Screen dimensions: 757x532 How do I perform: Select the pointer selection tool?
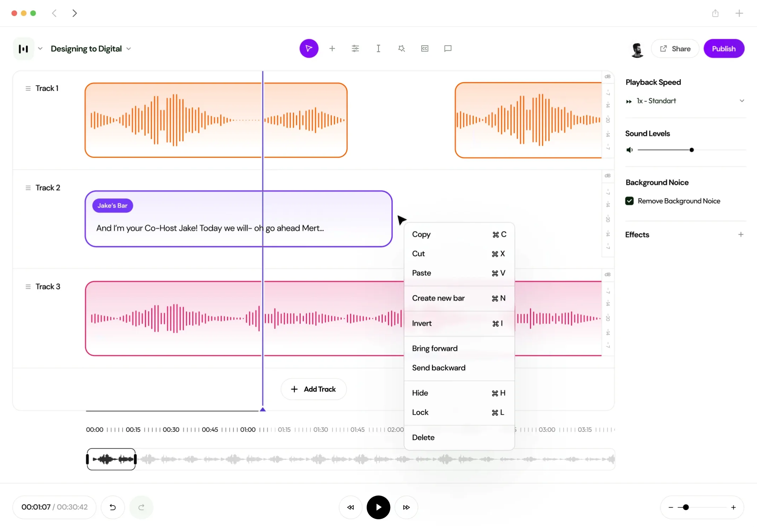coord(309,48)
